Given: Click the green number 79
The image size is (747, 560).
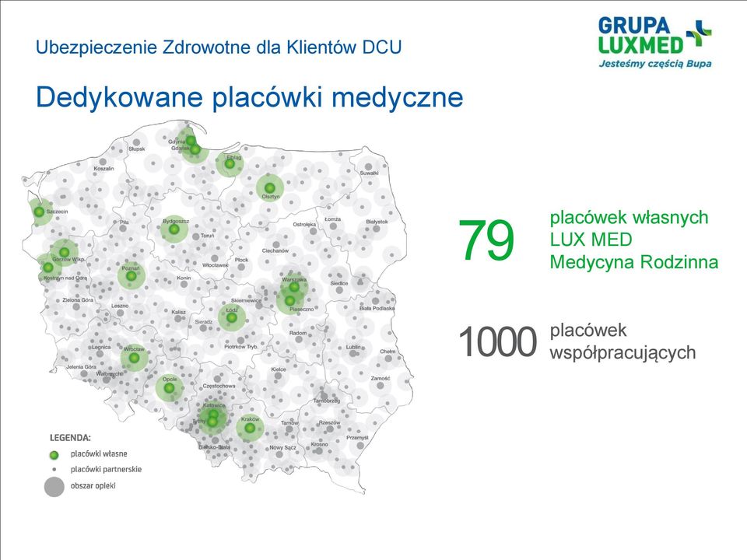Looking at the screenshot, I should pyautogui.click(x=486, y=240).
